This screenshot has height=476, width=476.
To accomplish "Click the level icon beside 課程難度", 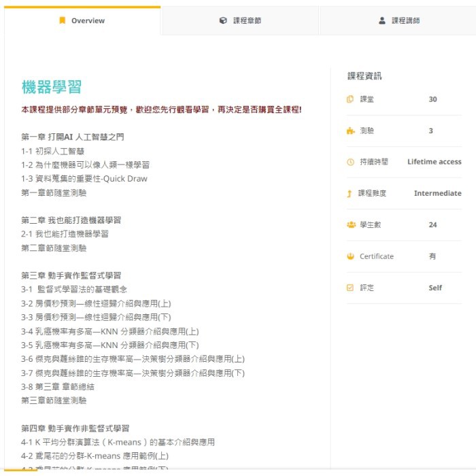I will [x=350, y=193].
